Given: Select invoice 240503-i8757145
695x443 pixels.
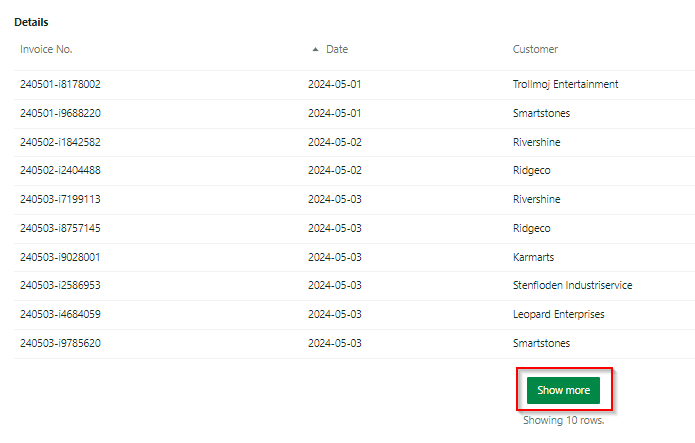Looking at the screenshot, I should [60, 228].
